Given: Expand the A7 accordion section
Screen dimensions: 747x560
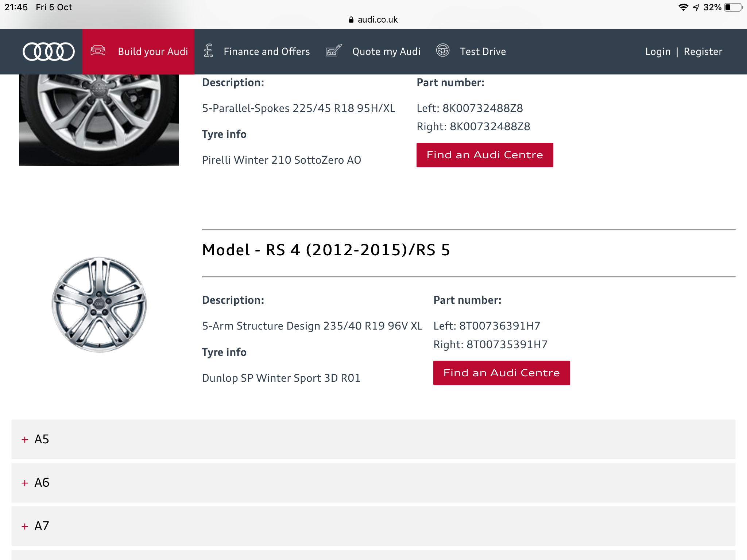Looking at the screenshot, I should pos(373,526).
